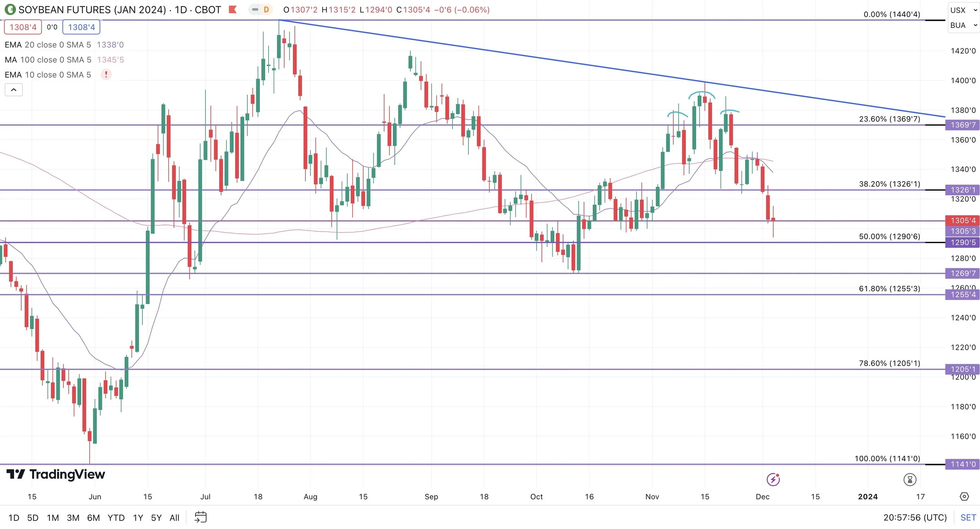
Task: Select the YTD time range
Action: [116, 518]
